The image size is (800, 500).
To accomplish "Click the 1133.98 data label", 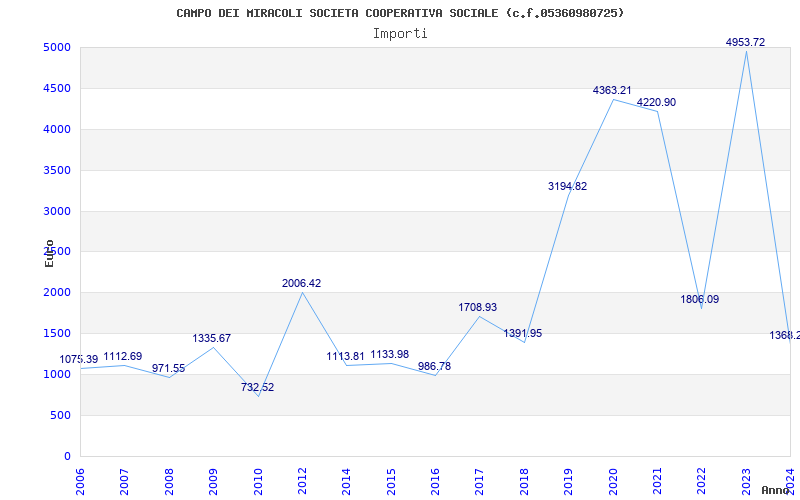I will pos(389,355).
